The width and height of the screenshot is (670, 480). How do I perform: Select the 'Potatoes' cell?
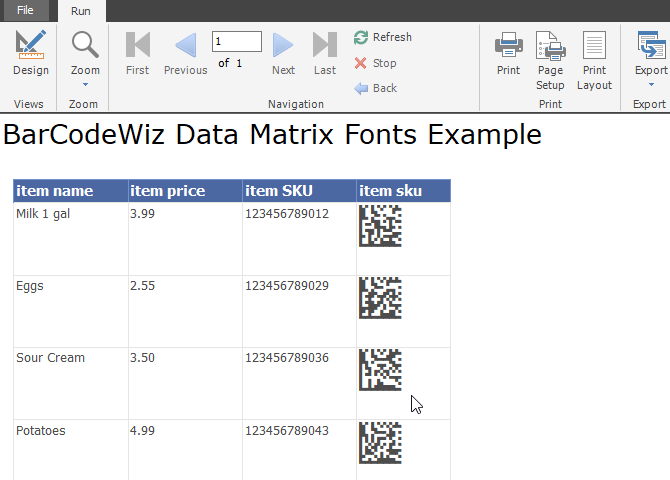pos(71,450)
